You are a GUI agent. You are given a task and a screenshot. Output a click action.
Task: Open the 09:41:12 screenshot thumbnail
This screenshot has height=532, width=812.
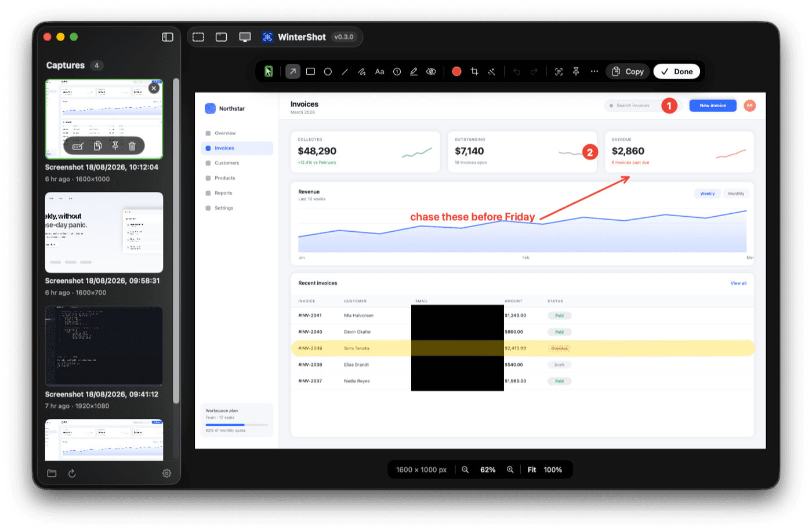coord(104,346)
